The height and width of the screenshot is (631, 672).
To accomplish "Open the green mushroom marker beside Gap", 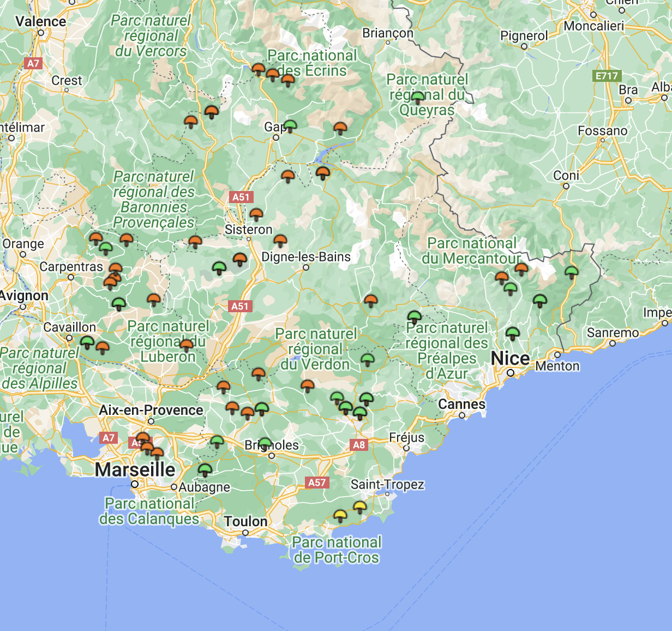I will [290, 126].
